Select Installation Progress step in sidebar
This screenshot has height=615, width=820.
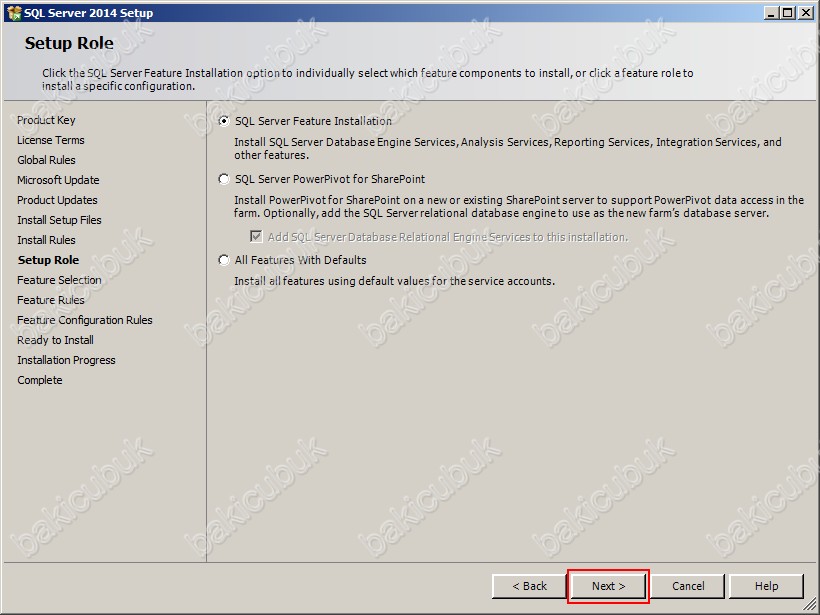66,360
